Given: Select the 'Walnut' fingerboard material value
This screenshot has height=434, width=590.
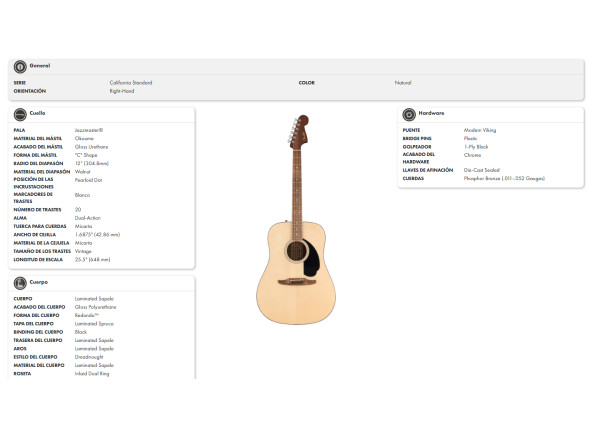Looking at the screenshot, I should coord(82,172).
